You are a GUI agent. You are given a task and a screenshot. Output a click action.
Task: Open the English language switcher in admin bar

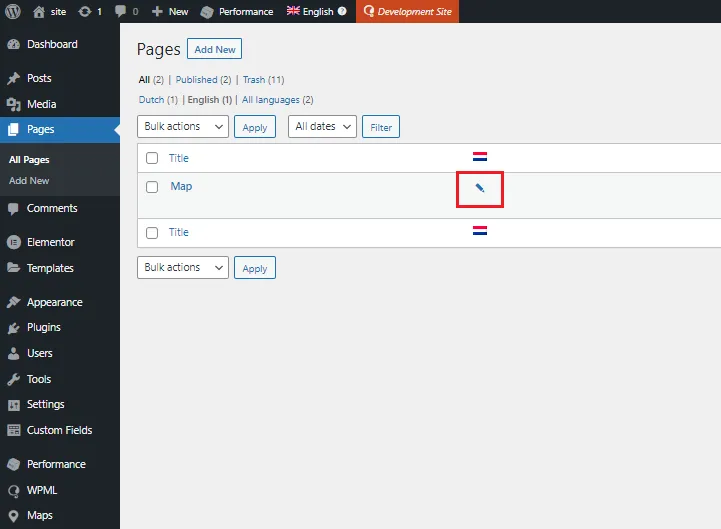(x=317, y=11)
